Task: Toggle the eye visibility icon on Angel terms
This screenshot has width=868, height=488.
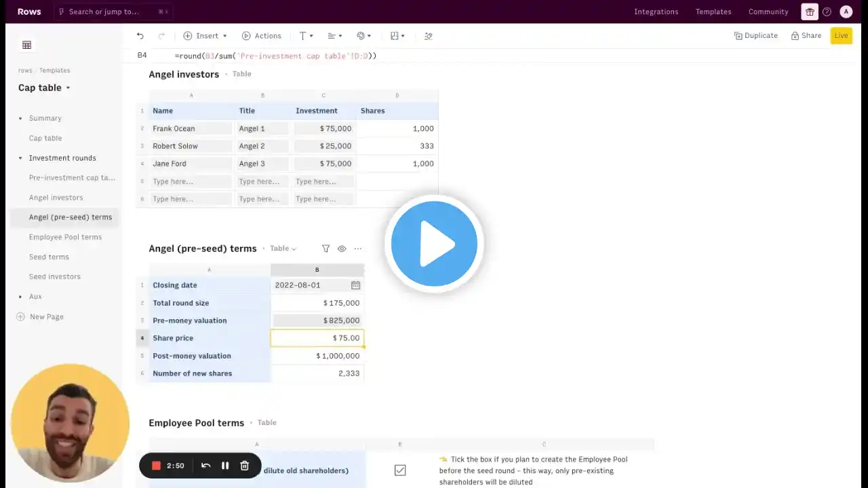Action: click(342, 249)
